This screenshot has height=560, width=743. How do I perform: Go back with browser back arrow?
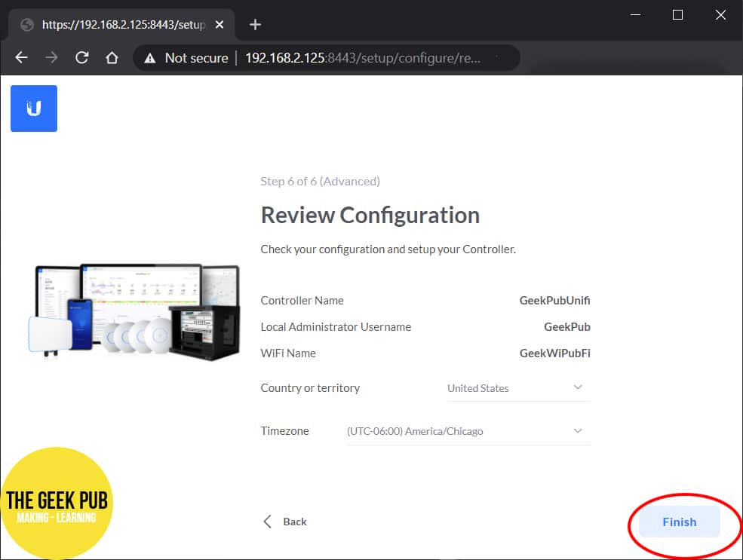click(21, 58)
